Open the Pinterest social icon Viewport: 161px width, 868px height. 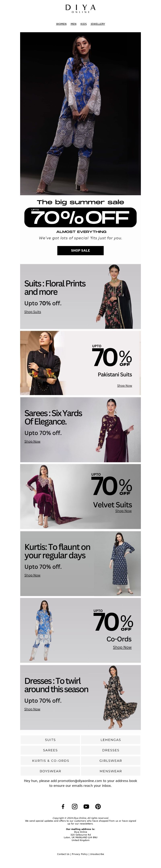click(x=98, y=806)
